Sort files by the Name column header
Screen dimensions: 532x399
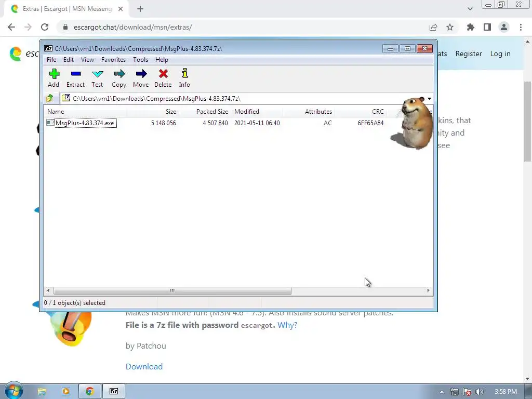coord(85,112)
